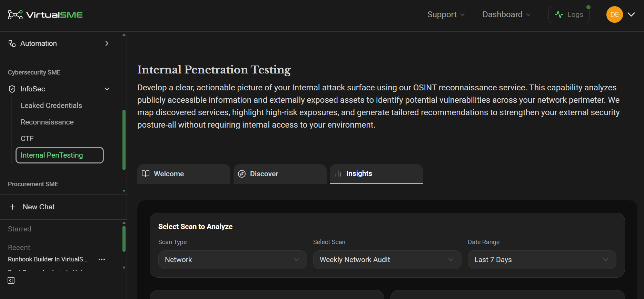Click the Insights bar chart icon
The image size is (644, 299).
pos(338,173)
